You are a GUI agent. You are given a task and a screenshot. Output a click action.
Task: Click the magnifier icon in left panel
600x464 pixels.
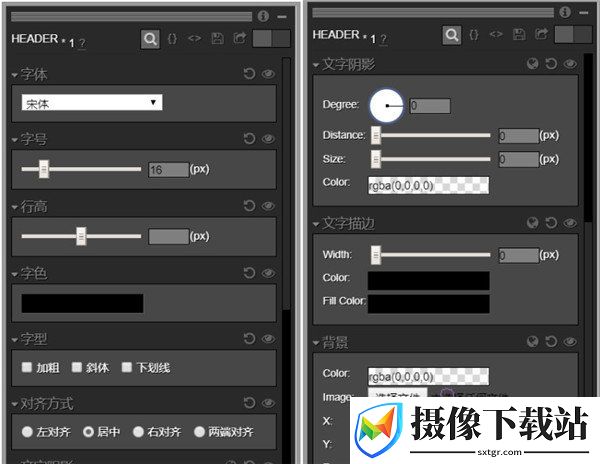(x=150, y=39)
